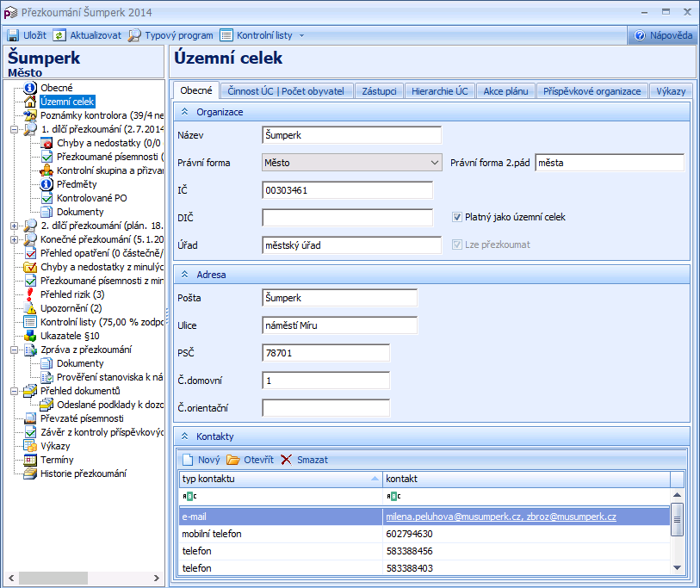
Task: Switch to the Hierarchie ÚC tab
Action: click(x=440, y=91)
